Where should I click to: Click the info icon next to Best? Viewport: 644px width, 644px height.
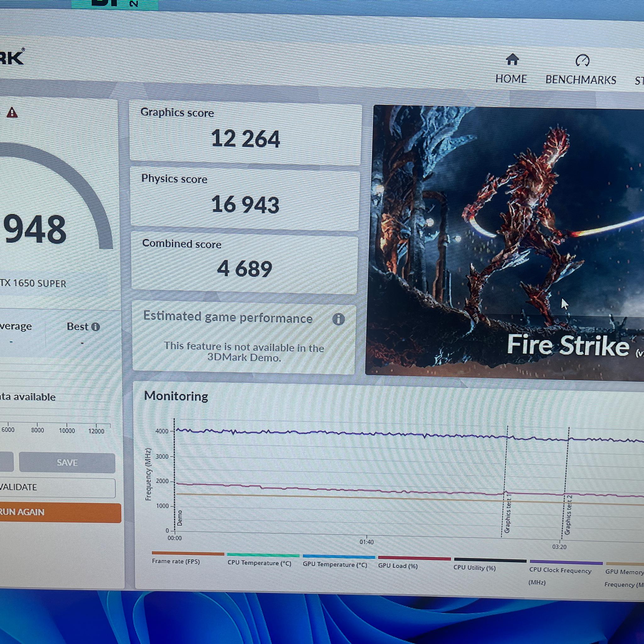coord(95,327)
